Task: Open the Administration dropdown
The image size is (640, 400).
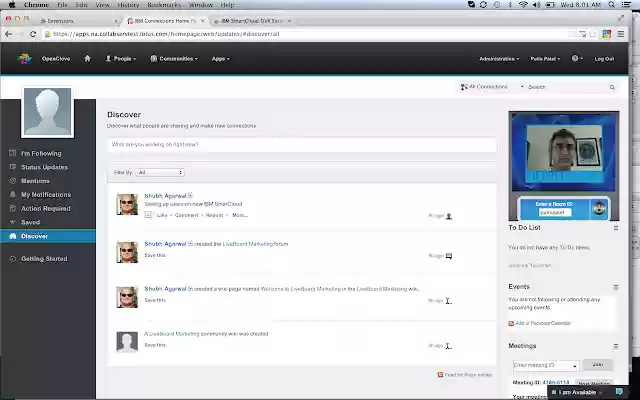Action: (499, 59)
